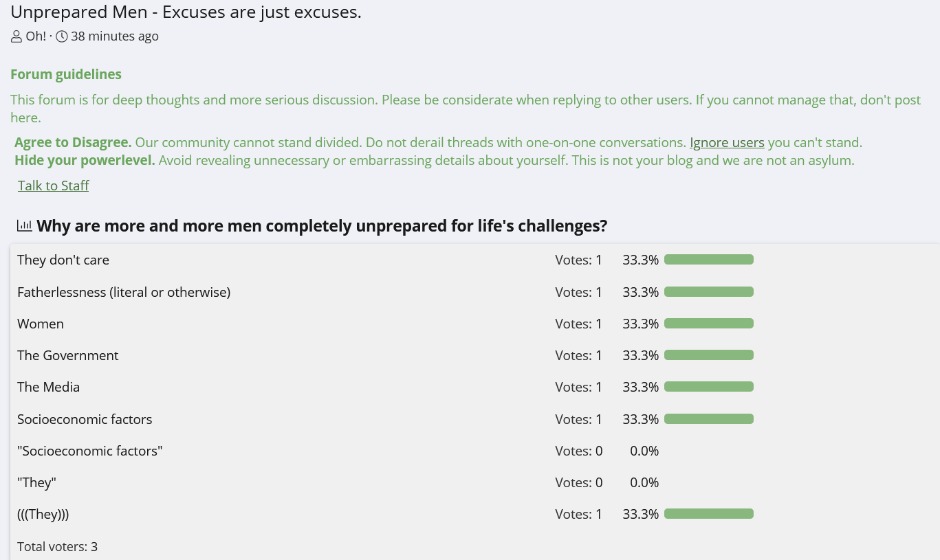Click the unquoted Socioeconomic factors option
Viewport: 940px width, 560px height.
85,419
